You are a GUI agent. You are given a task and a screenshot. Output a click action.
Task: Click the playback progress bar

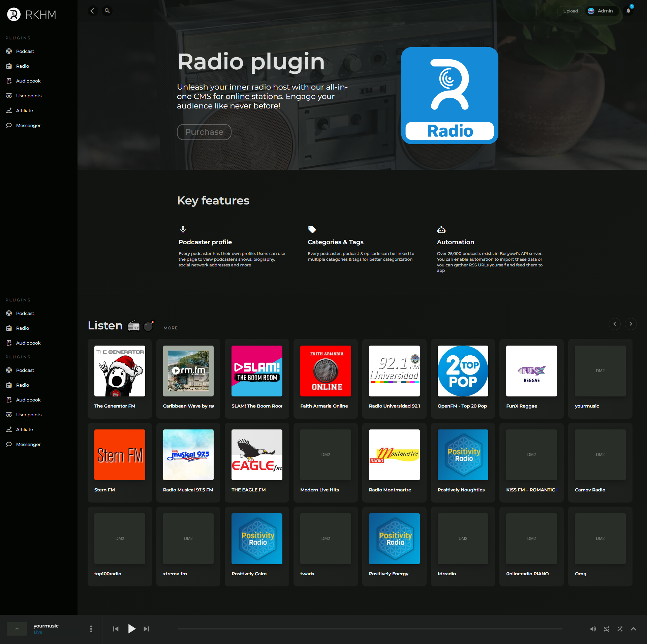[370, 629]
